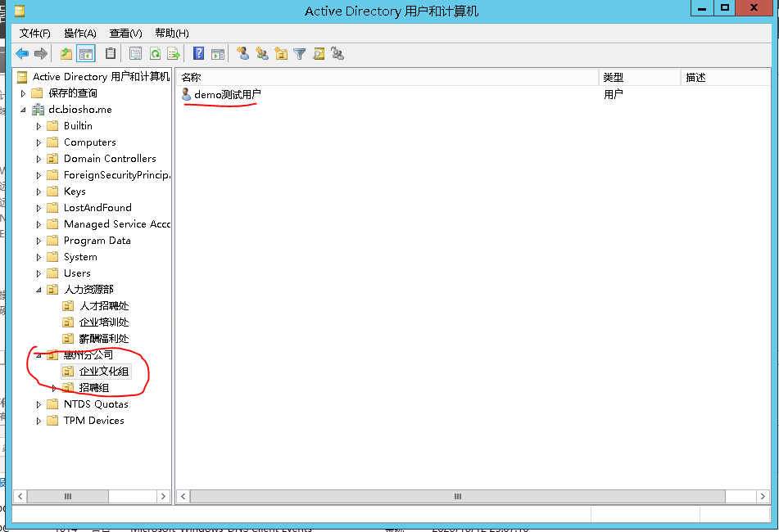Click the create new group icon
Viewport: 779px width, 532px height.
tap(261, 54)
